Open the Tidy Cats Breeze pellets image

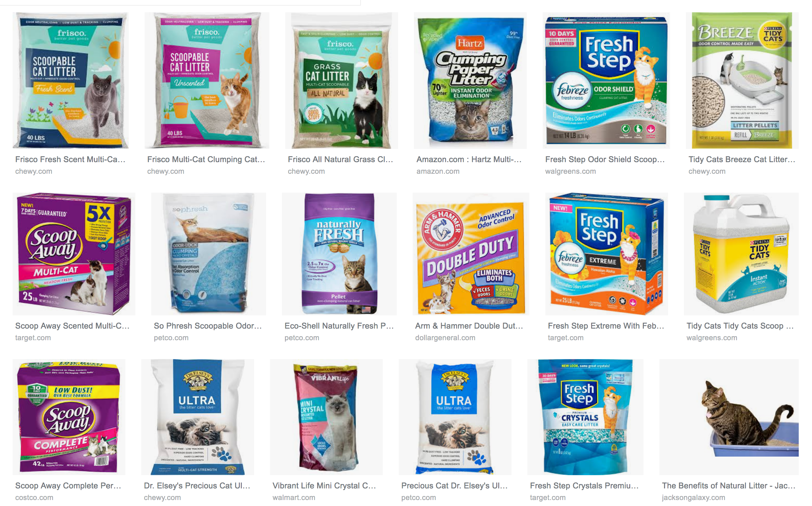click(x=742, y=80)
